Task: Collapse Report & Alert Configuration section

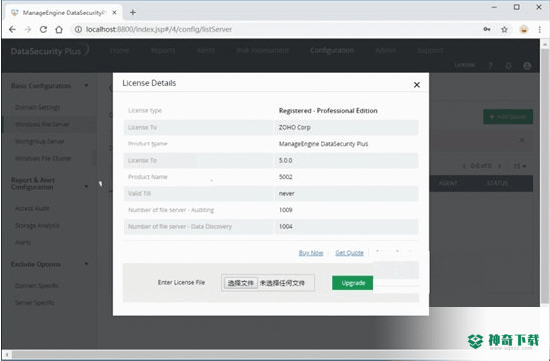Action: pyautogui.click(x=86, y=187)
